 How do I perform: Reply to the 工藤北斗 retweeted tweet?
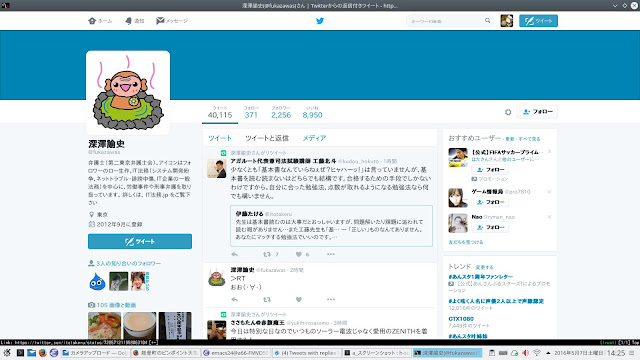[235, 254]
